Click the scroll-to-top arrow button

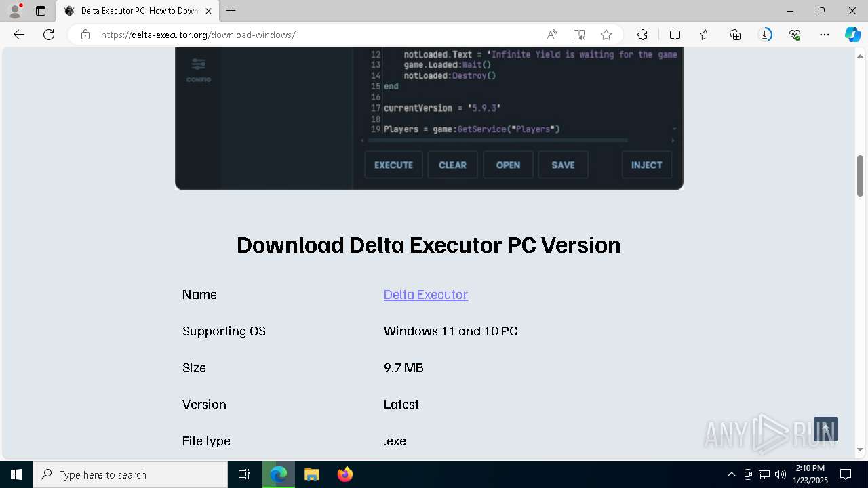pos(826,429)
